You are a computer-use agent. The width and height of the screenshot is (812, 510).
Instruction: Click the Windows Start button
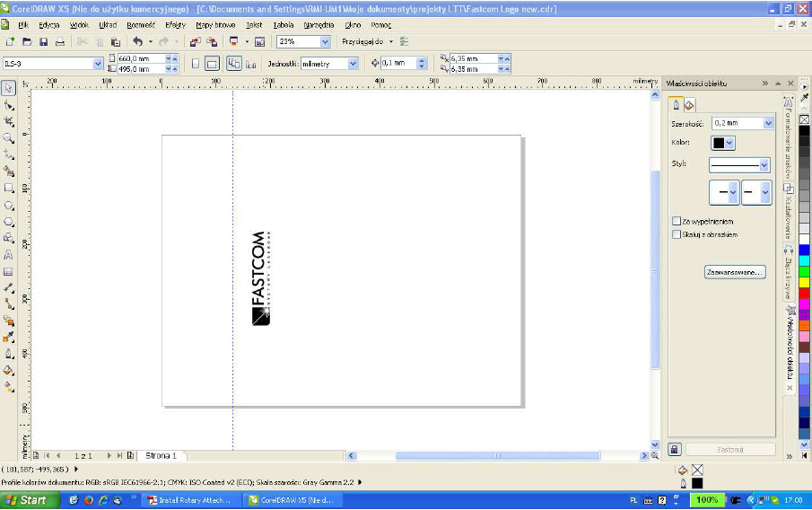[25, 500]
